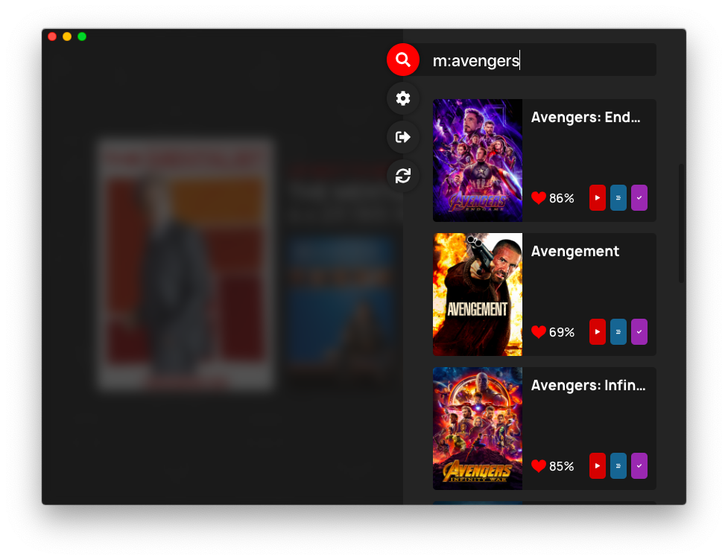Select the Avengers: Infinity War poster
This screenshot has width=728, height=560.
[x=478, y=428]
